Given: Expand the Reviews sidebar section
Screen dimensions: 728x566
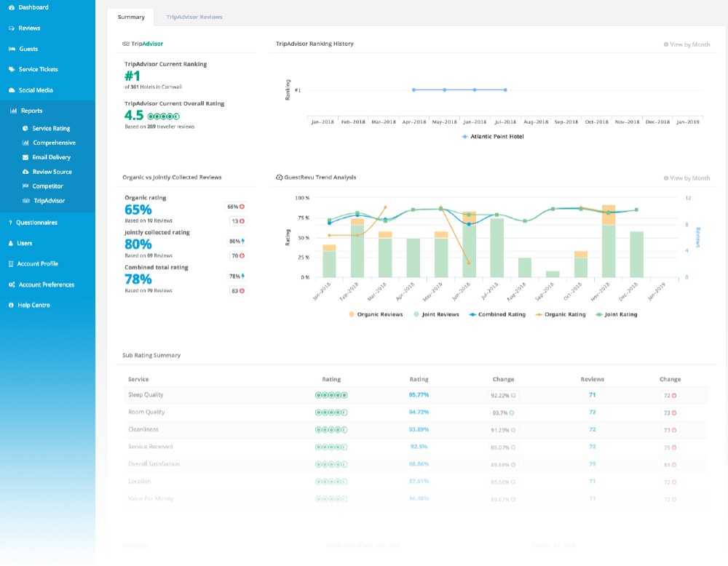Looking at the screenshot, I should pyautogui.click(x=29, y=28).
